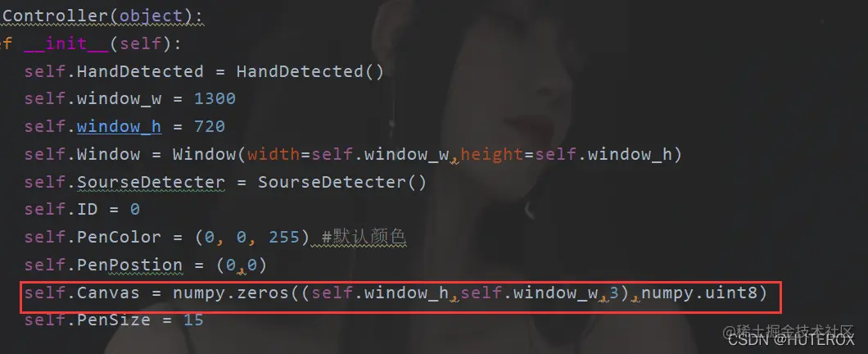The width and height of the screenshot is (868, 354).
Task: Click the CSDN @HUTEROX watermark
Action: [791, 341]
